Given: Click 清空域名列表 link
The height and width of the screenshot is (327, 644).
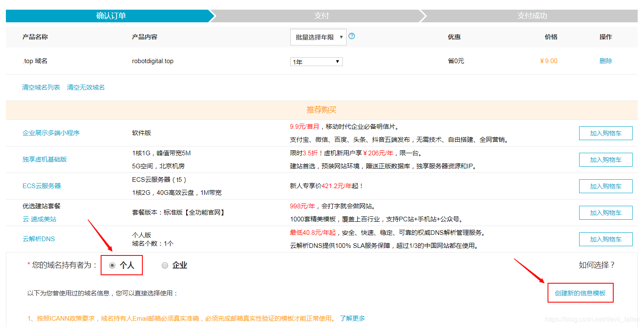Looking at the screenshot, I should 41,88.
